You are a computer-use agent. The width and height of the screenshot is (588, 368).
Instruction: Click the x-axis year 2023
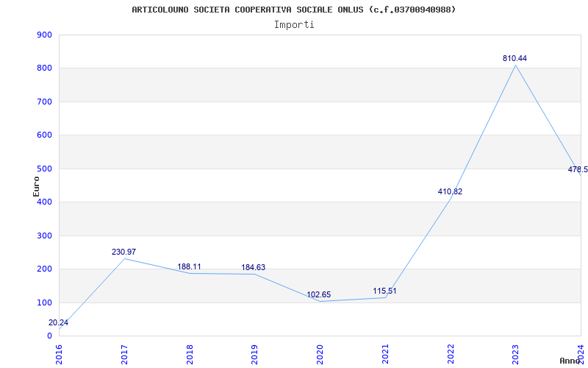coord(516,355)
